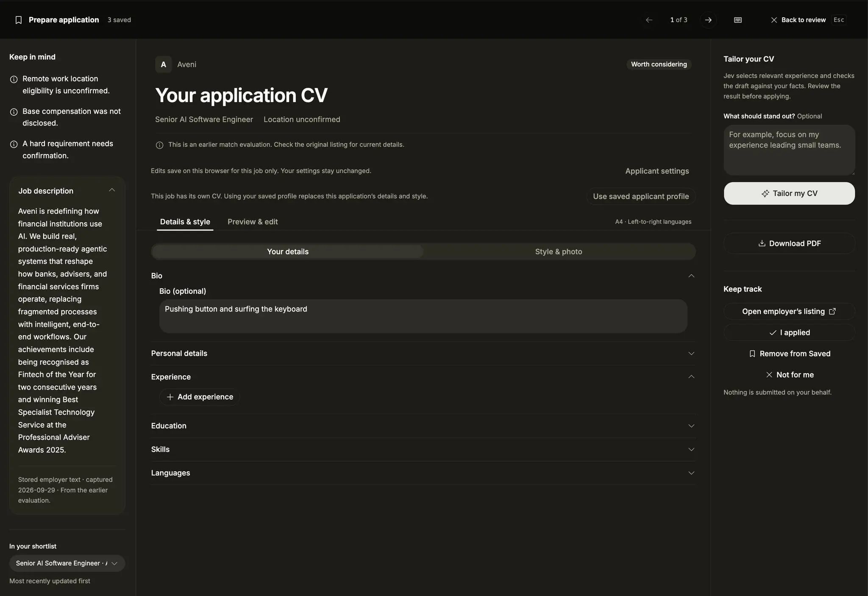Switch to the Preview & edit tab
868x596 pixels.
click(x=253, y=222)
